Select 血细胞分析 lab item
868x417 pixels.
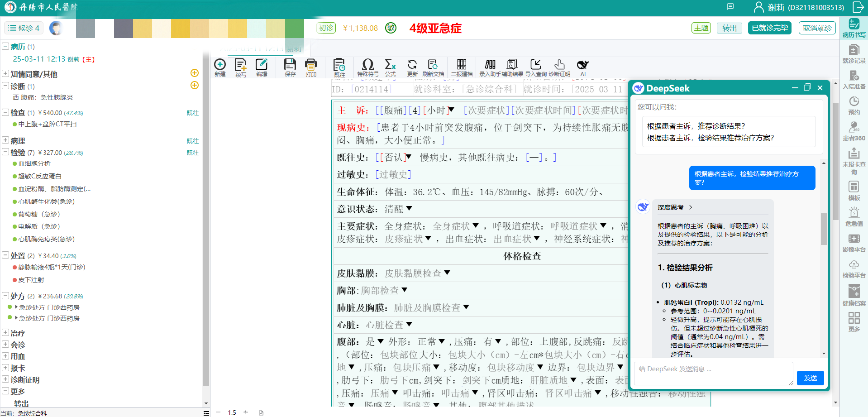(x=34, y=163)
